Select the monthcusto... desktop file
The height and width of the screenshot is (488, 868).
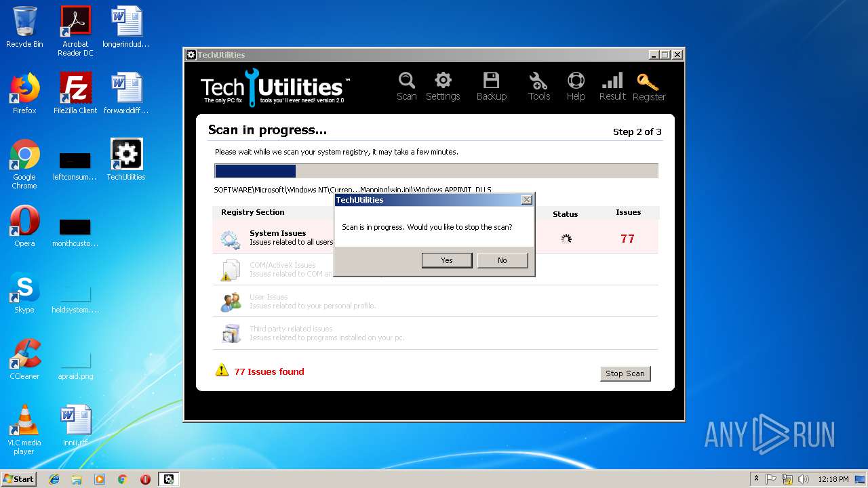[x=75, y=231]
